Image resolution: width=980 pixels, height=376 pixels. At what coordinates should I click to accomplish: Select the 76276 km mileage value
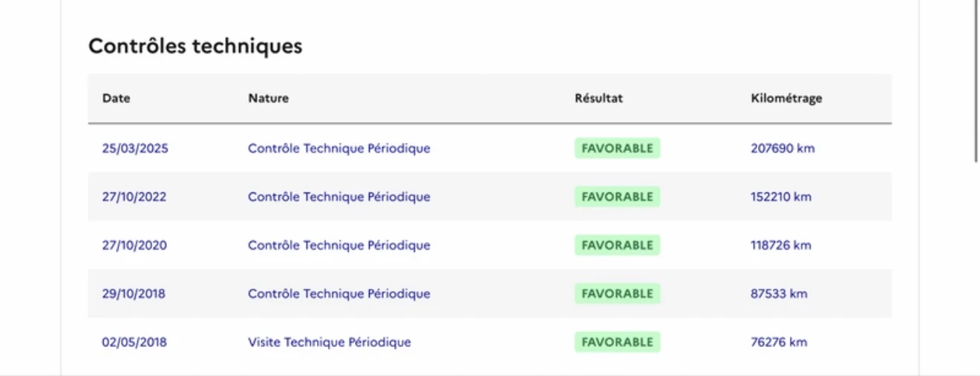coord(779,343)
